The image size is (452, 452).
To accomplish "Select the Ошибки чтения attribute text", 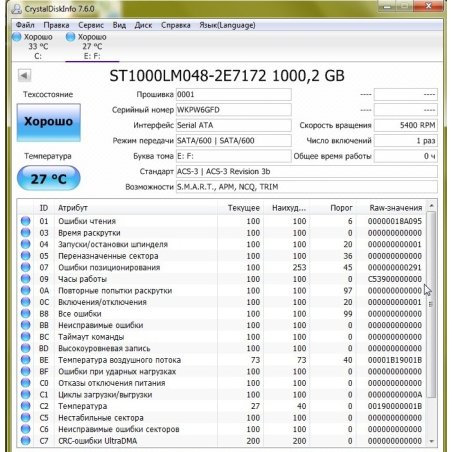I will pyautogui.click(x=87, y=221).
